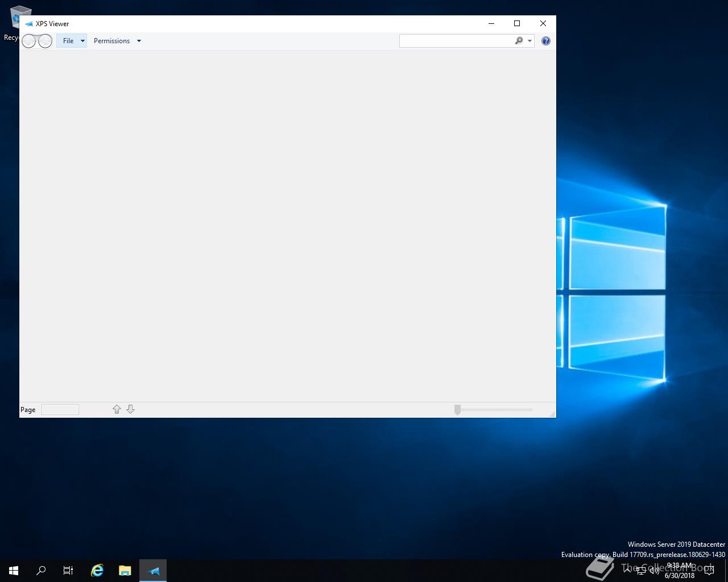The image size is (728, 582).
Task: Open the File menu
Action: (x=72, y=41)
